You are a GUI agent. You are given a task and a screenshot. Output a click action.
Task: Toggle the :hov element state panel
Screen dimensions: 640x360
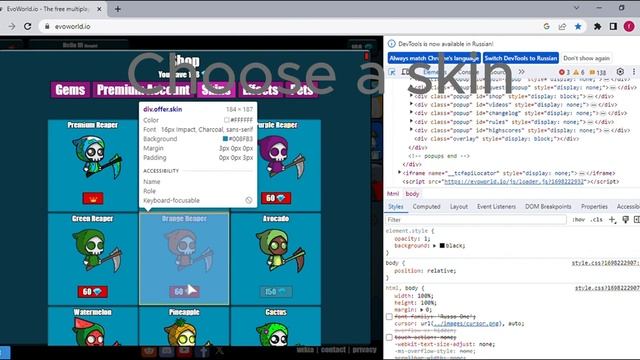click(x=578, y=220)
